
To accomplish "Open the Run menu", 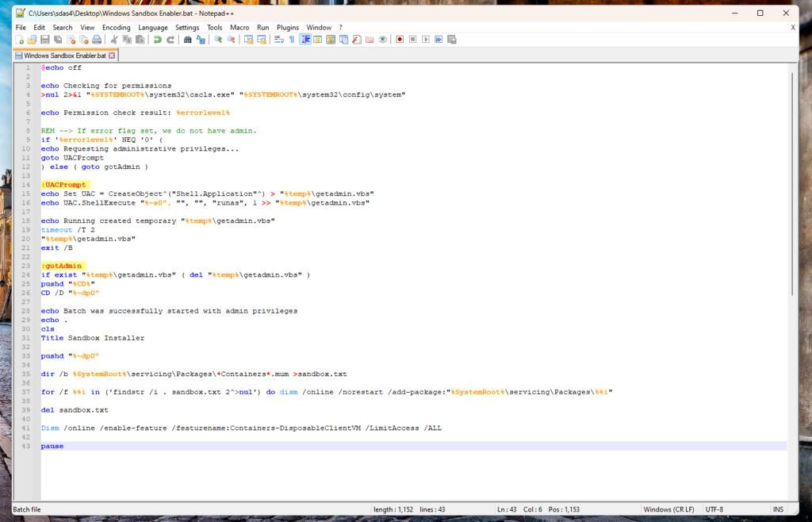I will [x=263, y=28].
